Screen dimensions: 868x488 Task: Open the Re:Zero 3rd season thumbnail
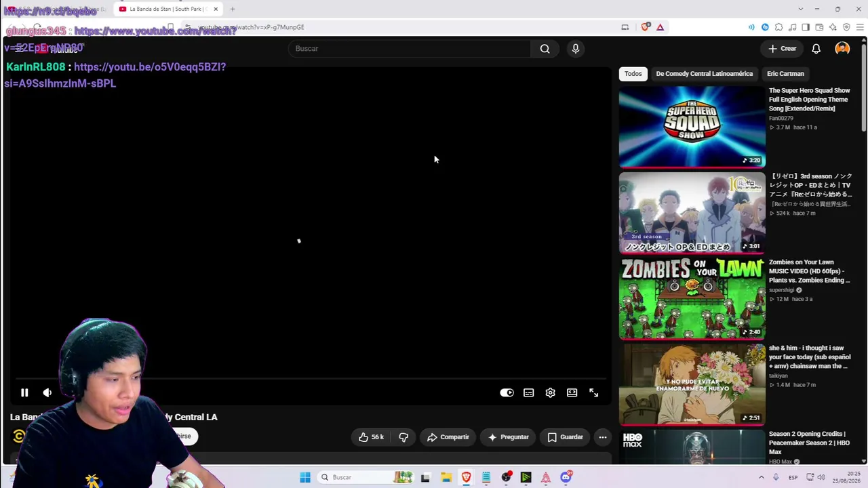pos(692,213)
